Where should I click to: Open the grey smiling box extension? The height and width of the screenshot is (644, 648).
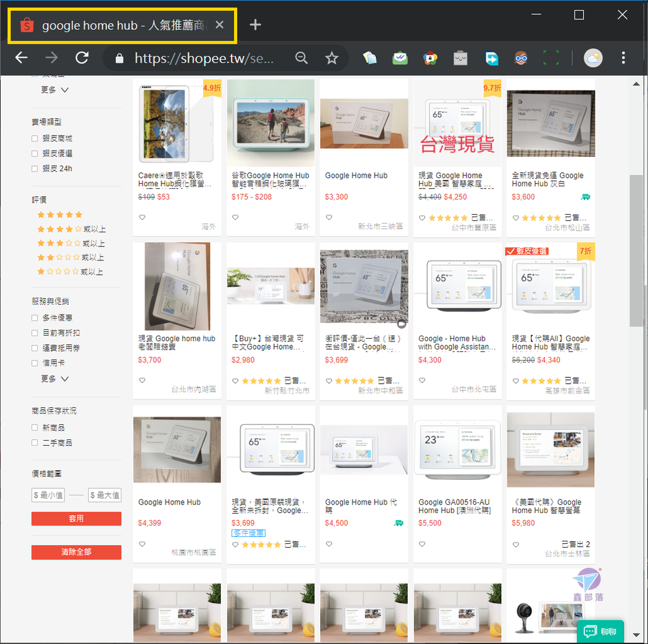click(x=460, y=58)
